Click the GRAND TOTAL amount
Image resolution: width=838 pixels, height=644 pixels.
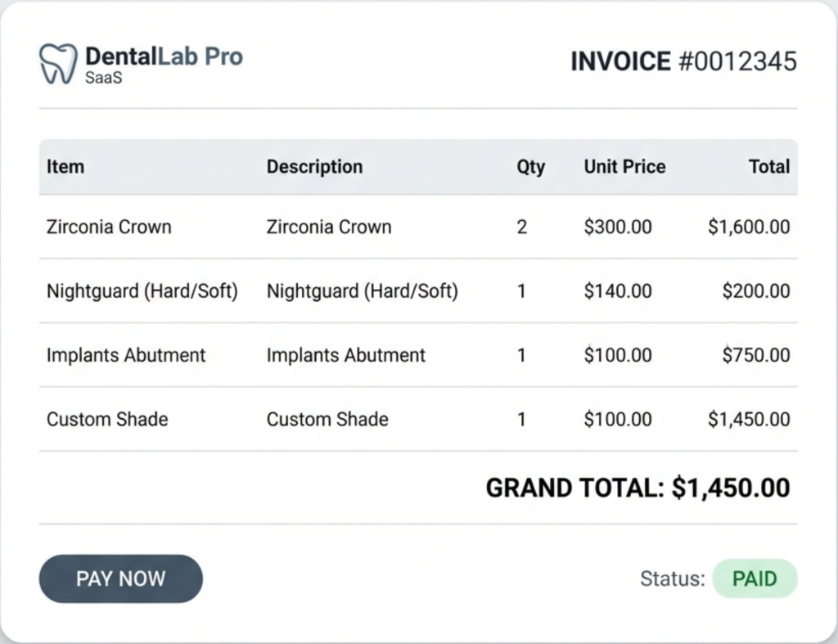coord(732,488)
